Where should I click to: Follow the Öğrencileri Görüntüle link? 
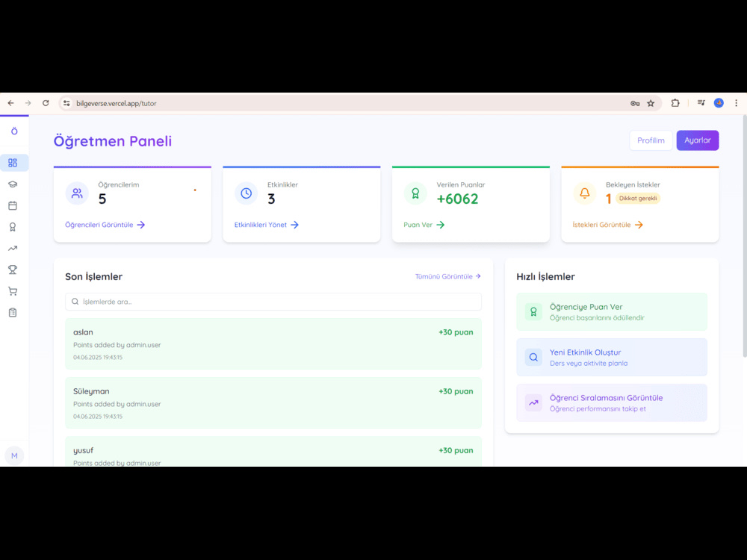pyautogui.click(x=105, y=225)
